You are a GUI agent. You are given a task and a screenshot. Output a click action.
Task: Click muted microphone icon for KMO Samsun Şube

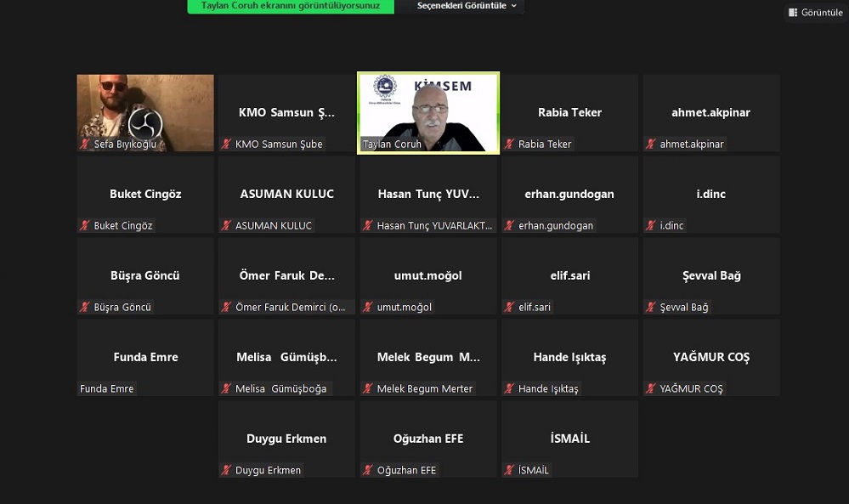coord(226,144)
